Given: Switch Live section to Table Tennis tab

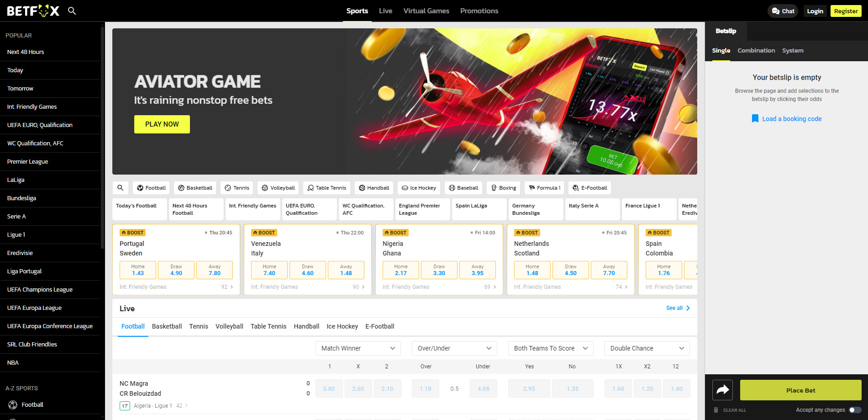Looking at the screenshot, I should tap(268, 326).
